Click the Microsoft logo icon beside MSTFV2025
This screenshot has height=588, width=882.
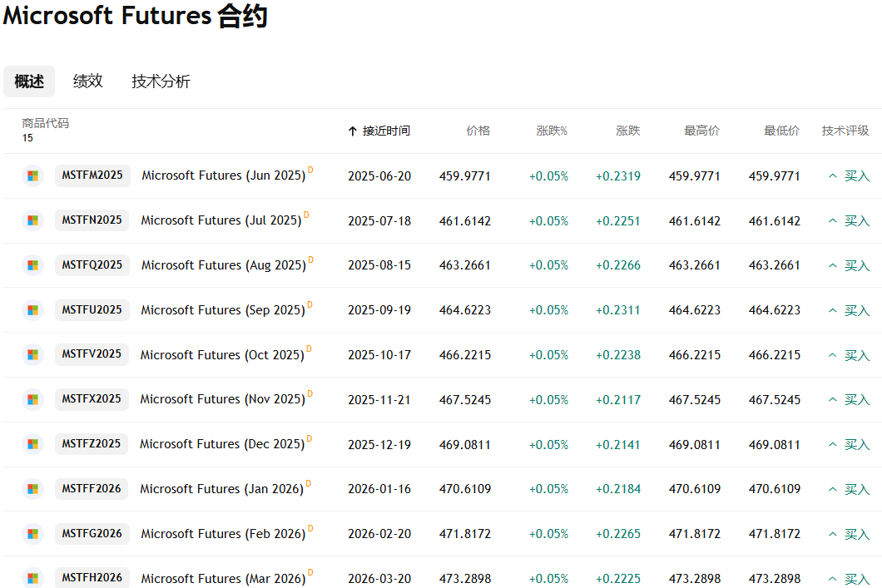[32, 354]
